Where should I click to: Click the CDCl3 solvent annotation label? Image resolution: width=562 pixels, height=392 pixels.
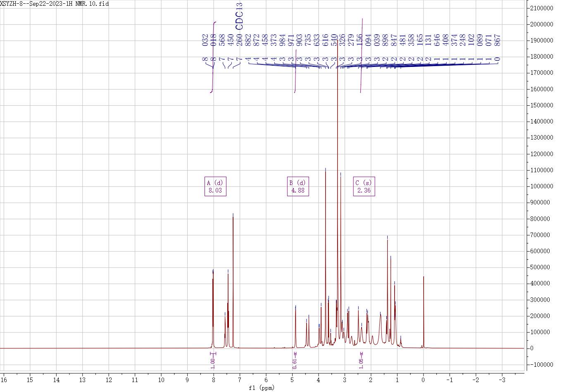[239, 16]
